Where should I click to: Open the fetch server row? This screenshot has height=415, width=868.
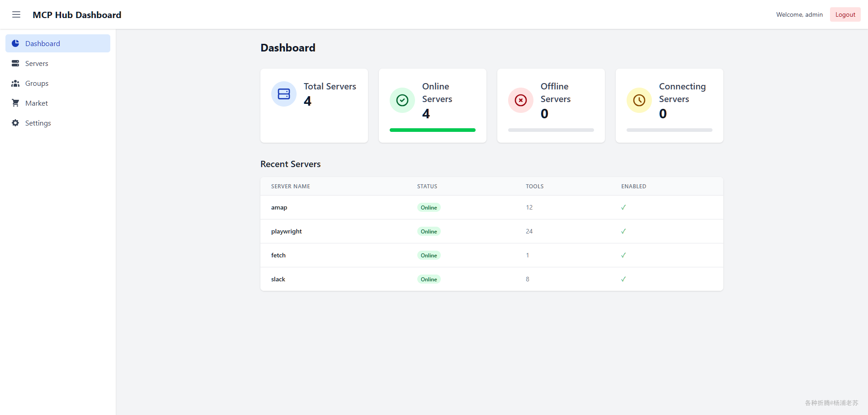click(x=278, y=255)
